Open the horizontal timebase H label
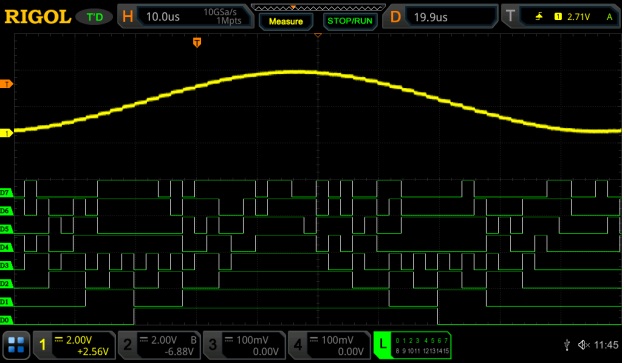This screenshot has width=622, height=363. click(128, 17)
